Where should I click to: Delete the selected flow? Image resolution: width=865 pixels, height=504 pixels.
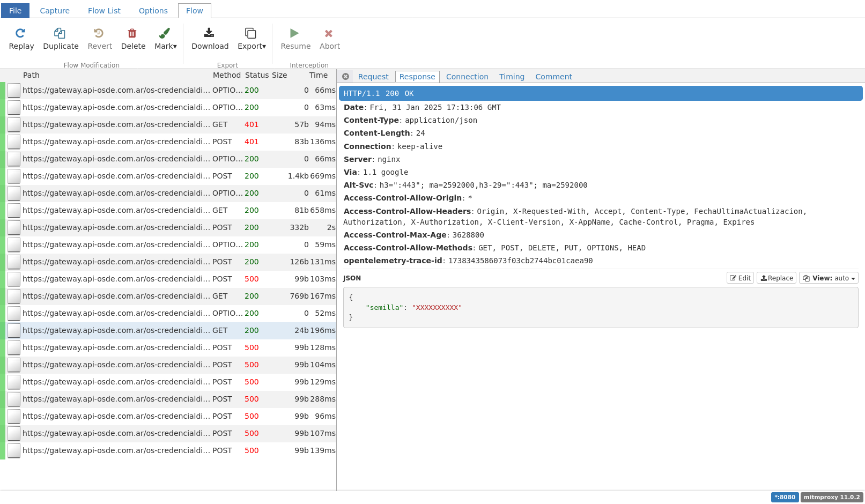133,39
